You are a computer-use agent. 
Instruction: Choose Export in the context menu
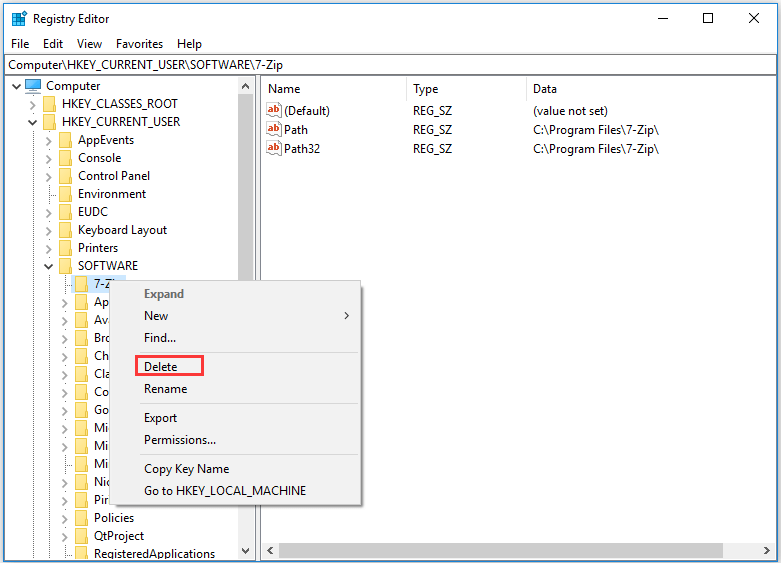click(x=247, y=418)
